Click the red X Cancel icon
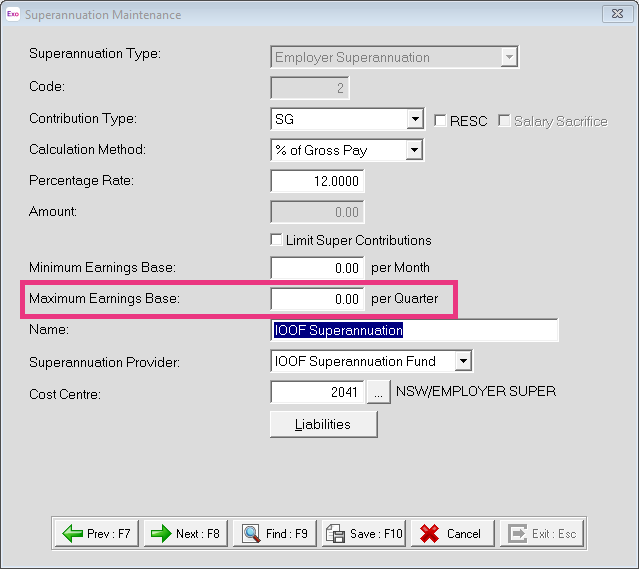This screenshot has width=639, height=569. tap(429, 534)
